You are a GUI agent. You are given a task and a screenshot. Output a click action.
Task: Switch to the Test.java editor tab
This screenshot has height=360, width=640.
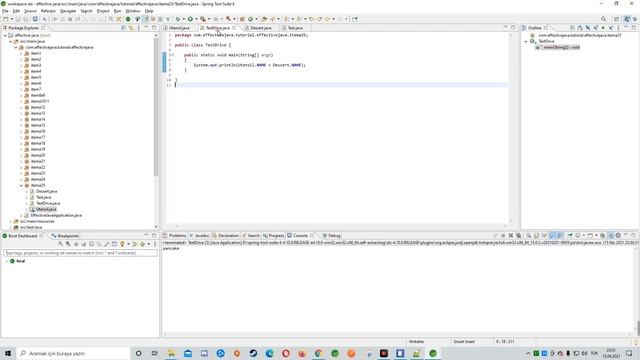[x=295, y=28]
